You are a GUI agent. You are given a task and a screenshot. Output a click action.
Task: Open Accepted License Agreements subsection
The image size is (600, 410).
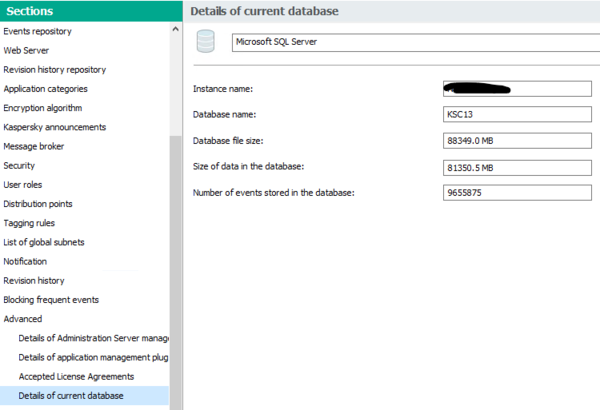pos(76,376)
